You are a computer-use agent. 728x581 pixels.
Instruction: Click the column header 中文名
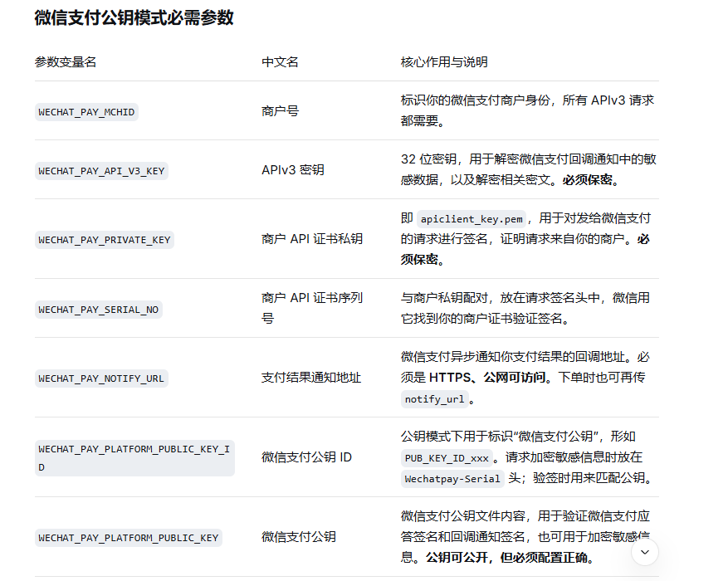[x=280, y=61]
